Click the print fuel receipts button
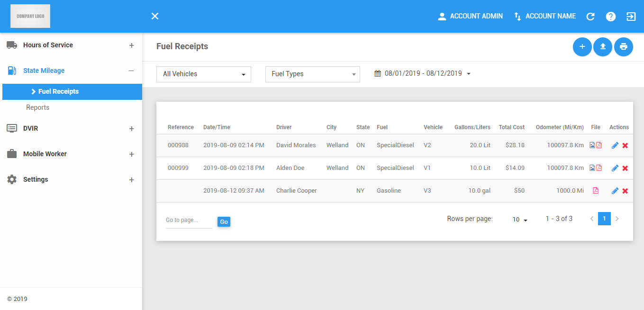Screen dimensions: 644x310 (624, 47)
